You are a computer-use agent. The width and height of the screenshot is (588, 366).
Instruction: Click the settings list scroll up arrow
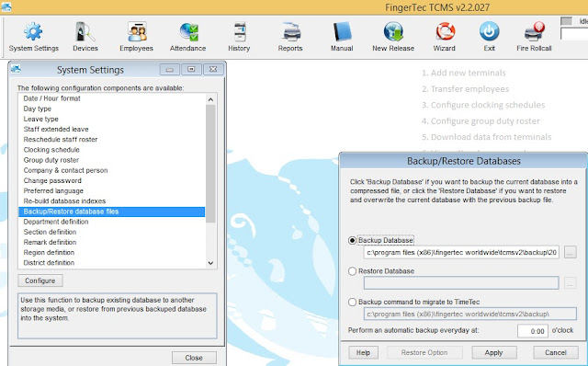[x=210, y=99]
